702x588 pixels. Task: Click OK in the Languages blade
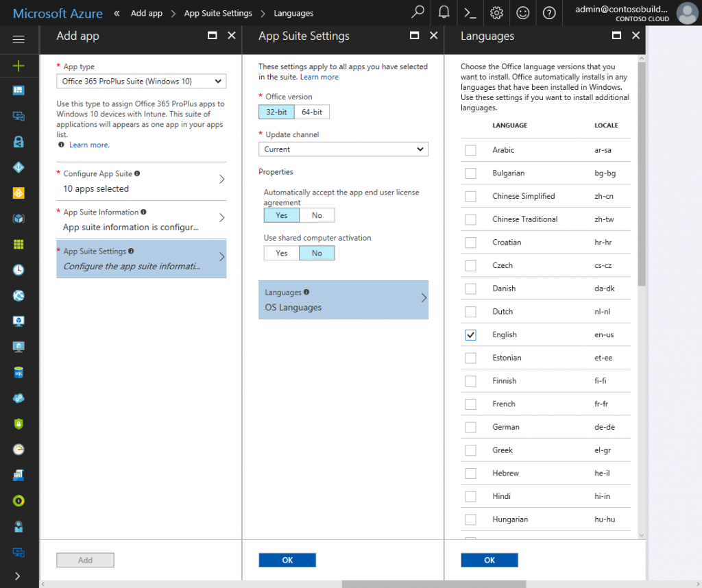[489, 560]
